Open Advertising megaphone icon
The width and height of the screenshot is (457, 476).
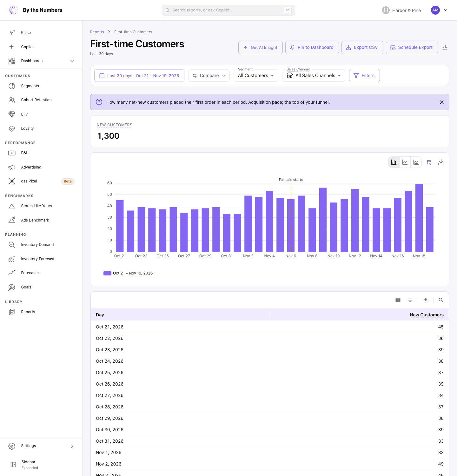point(12,167)
